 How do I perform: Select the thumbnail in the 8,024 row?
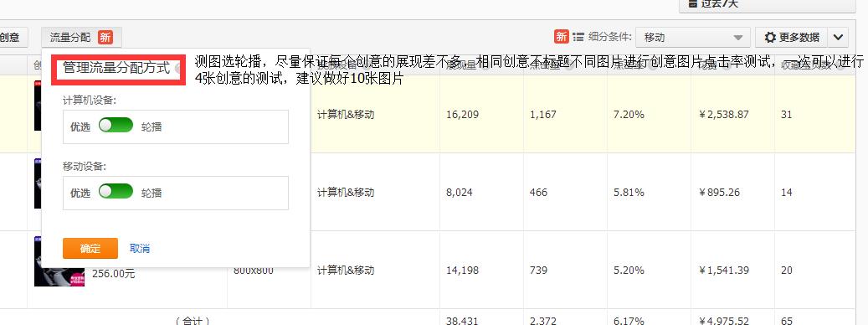(x=38, y=183)
